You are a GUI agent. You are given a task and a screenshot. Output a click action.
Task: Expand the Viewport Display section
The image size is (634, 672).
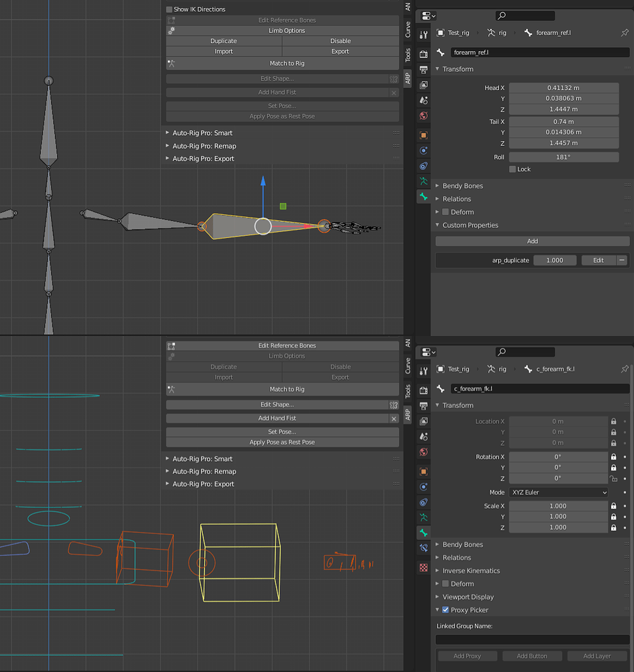point(437,597)
